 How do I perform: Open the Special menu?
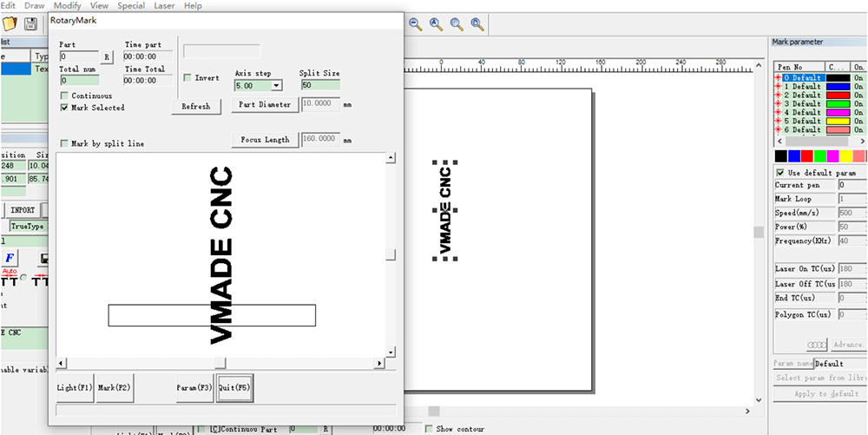(131, 6)
